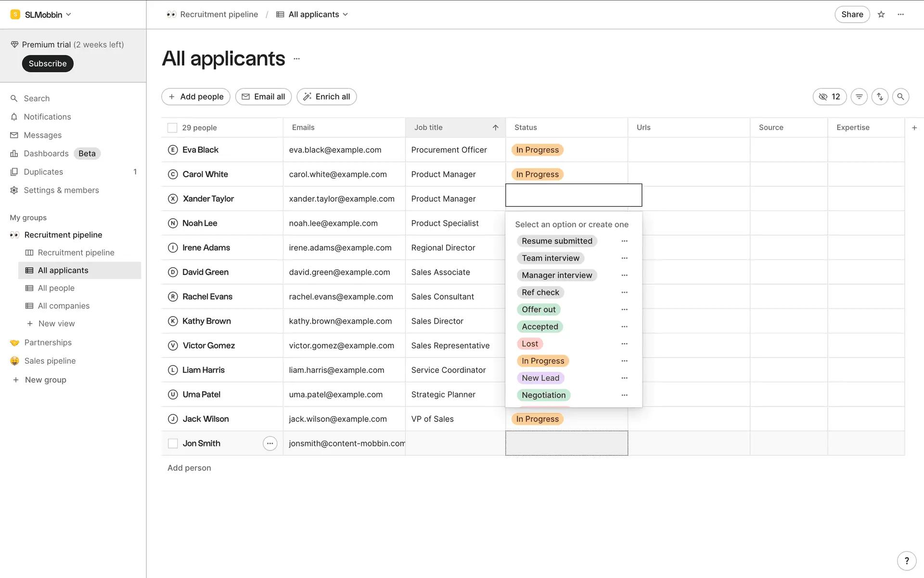Open options dots for Offer out status
The height and width of the screenshot is (578, 924).
click(x=624, y=310)
